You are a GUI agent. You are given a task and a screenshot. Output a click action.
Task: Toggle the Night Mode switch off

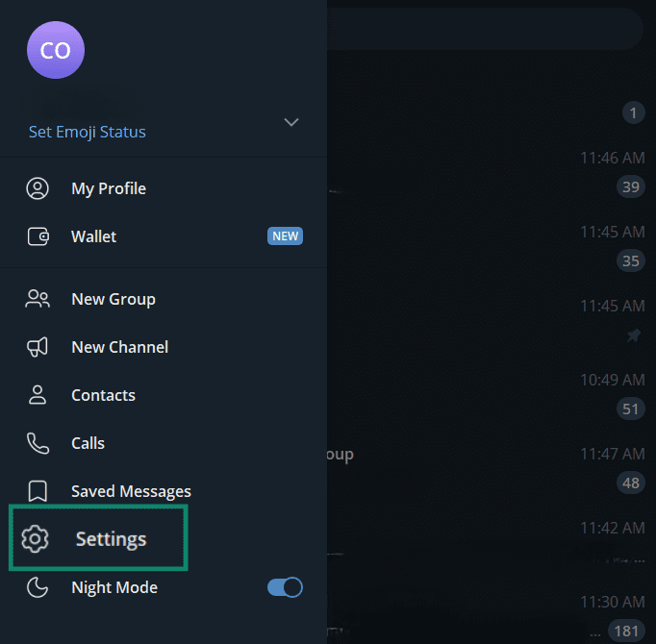(x=285, y=587)
